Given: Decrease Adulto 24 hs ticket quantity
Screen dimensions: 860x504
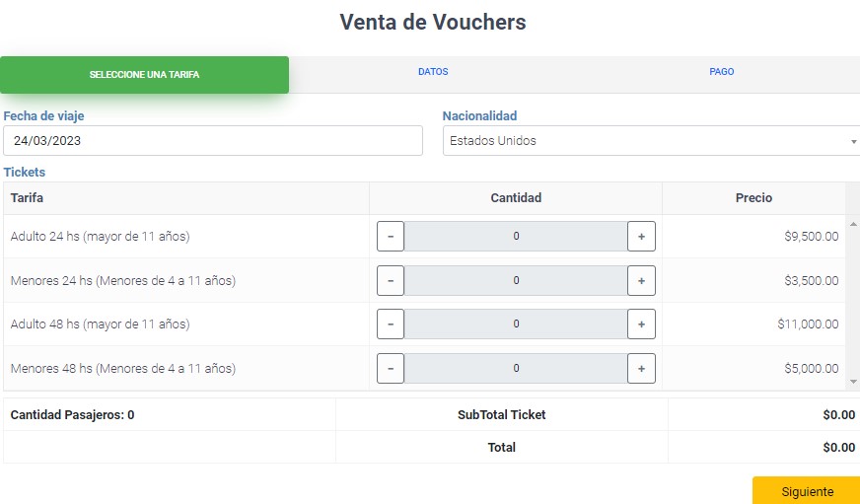Looking at the screenshot, I should pyautogui.click(x=391, y=237).
